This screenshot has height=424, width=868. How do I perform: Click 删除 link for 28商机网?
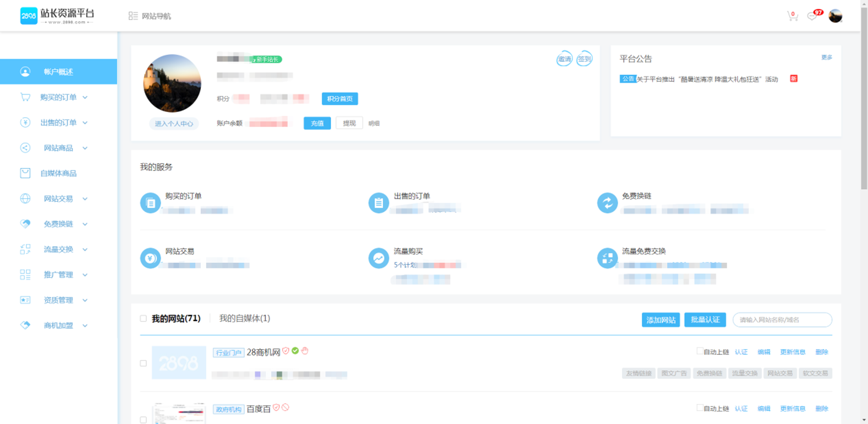pos(822,352)
